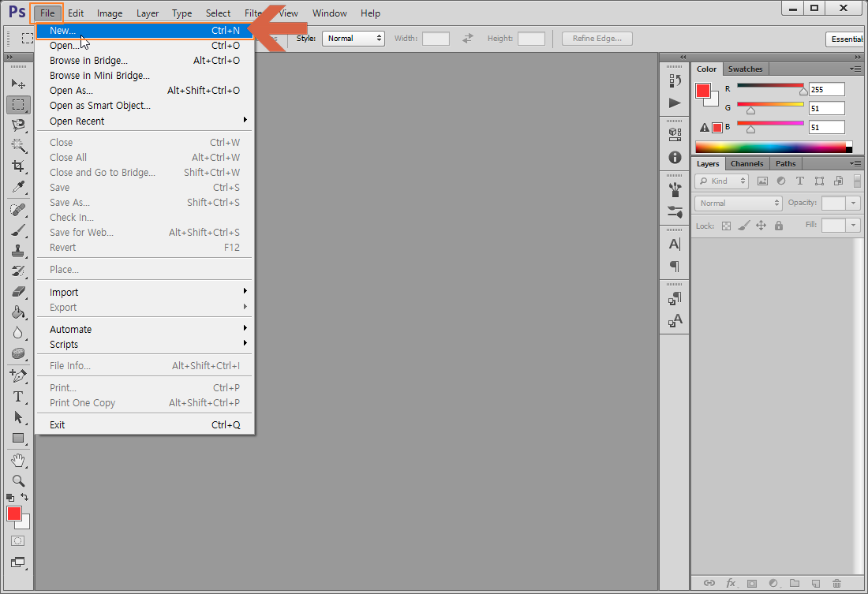Toggle pixel layer filter

point(762,181)
